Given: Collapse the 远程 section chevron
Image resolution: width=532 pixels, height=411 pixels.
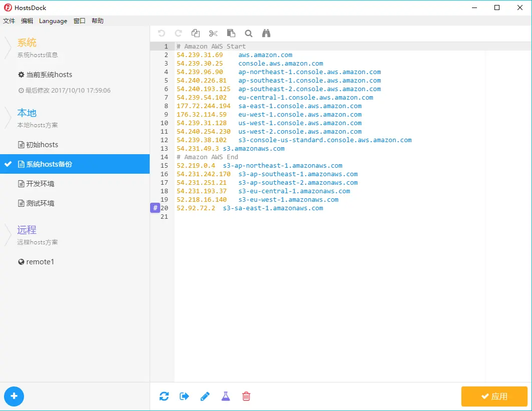Looking at the screenshot, I should 8,235.
